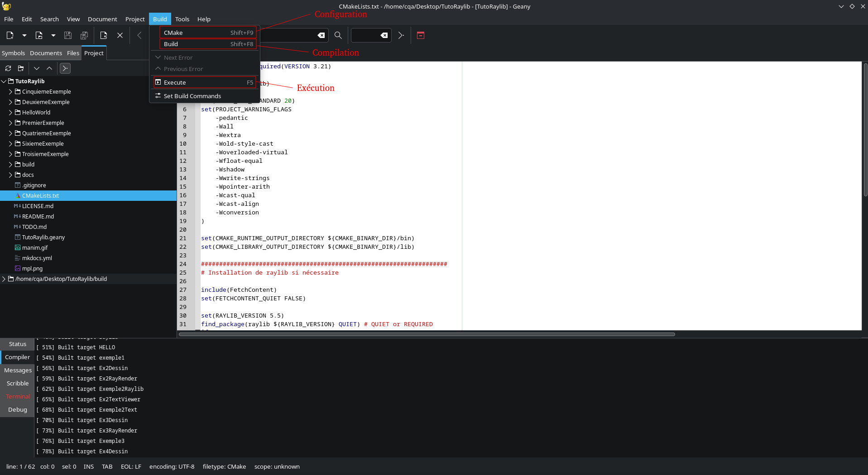Clear the search field with the backspace icon
Viewport: 868px width, 475px height.
pyautogui.click(x=321, y=35)
